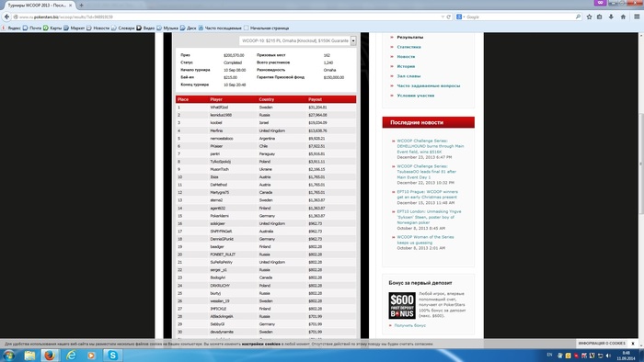644x362 pixels.
Task: Open Статистика in the sidebar menu
Action: (408, 47)
